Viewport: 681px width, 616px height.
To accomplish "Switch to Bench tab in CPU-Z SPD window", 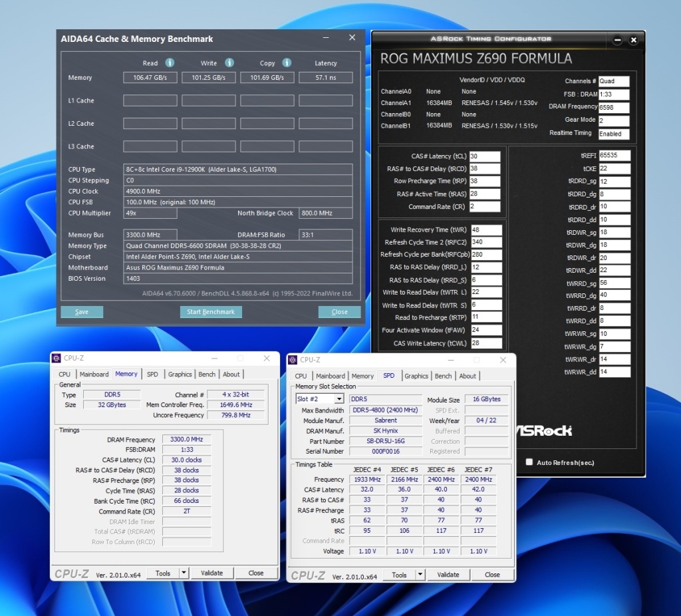I will pyautogui.click(x=443, y=376).
